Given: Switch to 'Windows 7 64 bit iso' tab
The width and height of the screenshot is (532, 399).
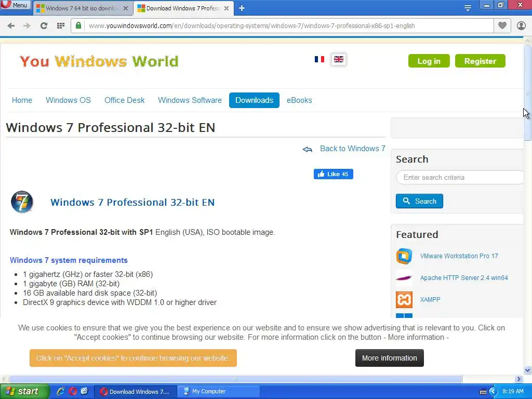Looking at the screenshot, I should (x=82, y=8).
